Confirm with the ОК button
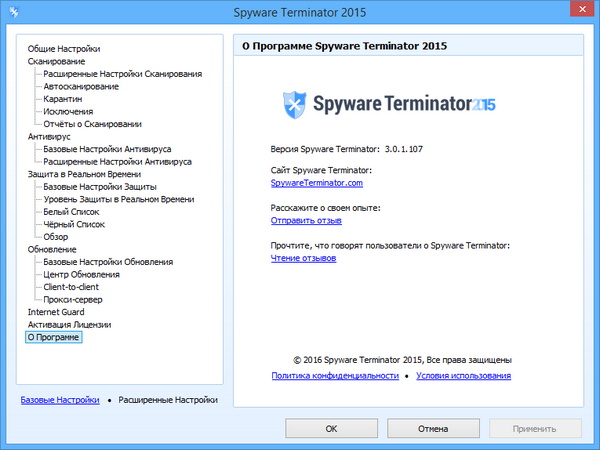 click(331, 429)
